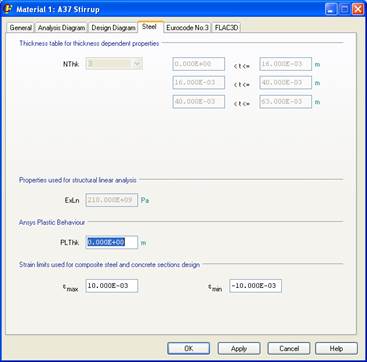This screenshot has height=362, width=367.
Task: Confirm with the OK button
Action: click(189, 349)
